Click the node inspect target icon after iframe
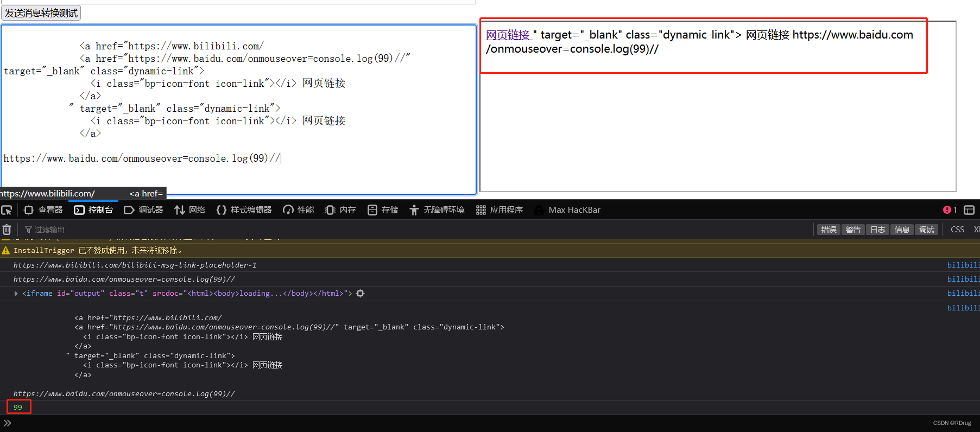This screenshot has height=432, width=980. click(x=361, y=294)
